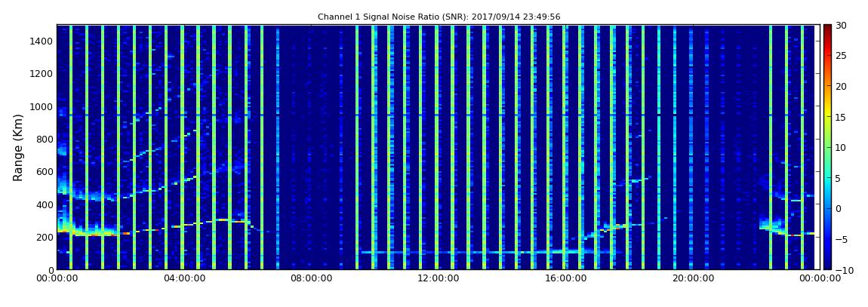Click the 16:00:00 x-axis tick label
Viewport: 868px width, 307px height.
pyautogui.click(x=565, y=278)
